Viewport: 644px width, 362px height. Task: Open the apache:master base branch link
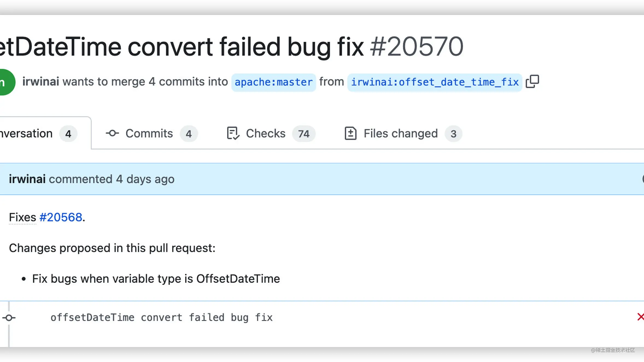click(x=274, y=82)
